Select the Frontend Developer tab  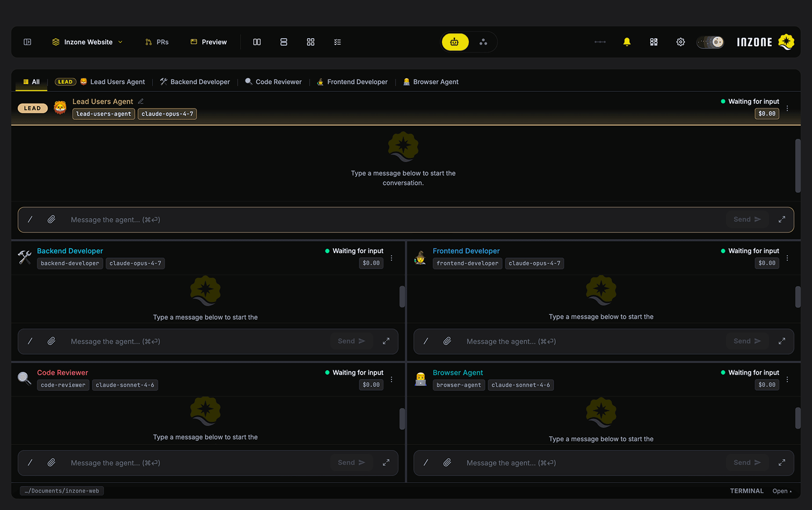click(352, 82)
